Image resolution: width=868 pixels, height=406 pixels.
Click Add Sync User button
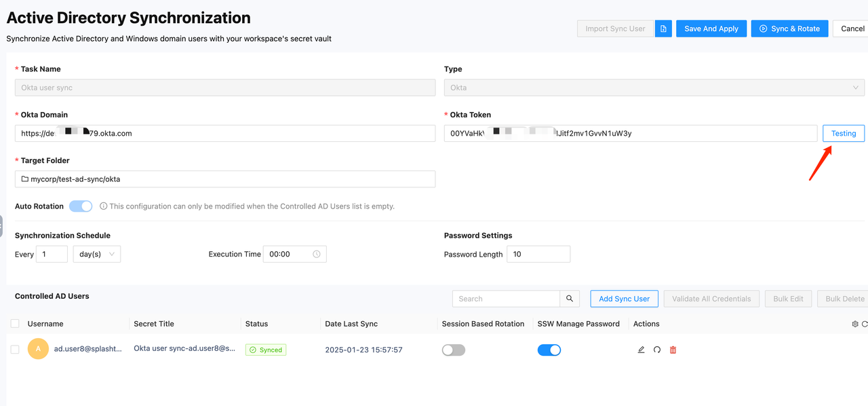[624, 299]
